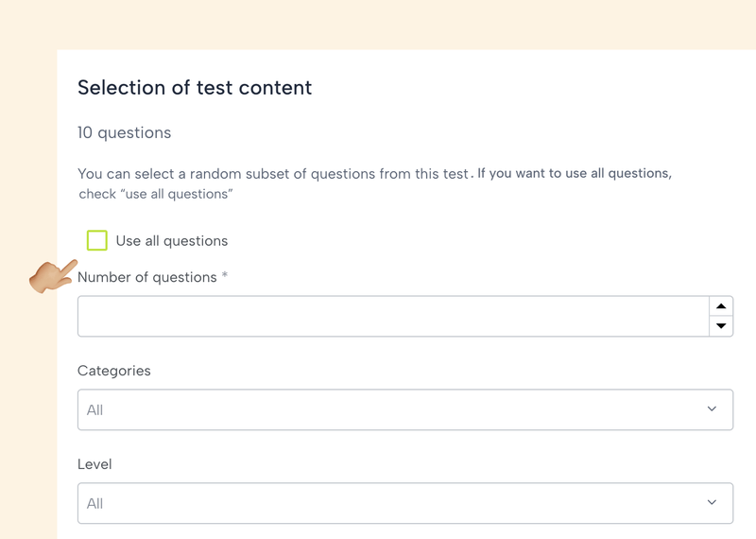
Task: Click the down arrow of number stepper
Action: (x=721, y=326)
